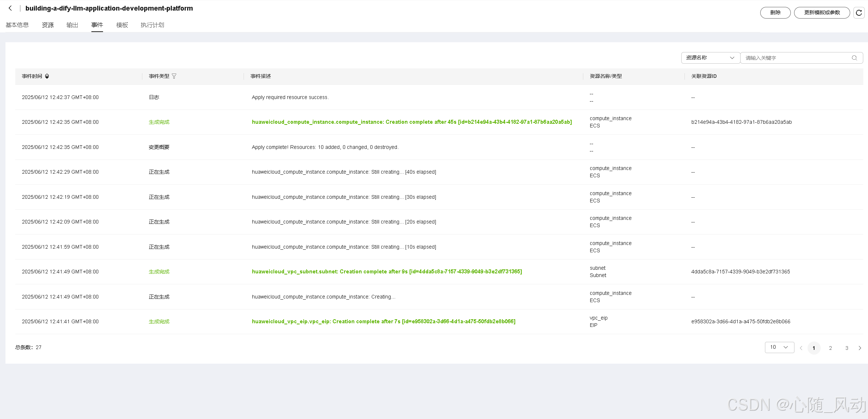This screenshot has width=868, height=419.
Task: Open the 模板 tab
Action: [122, 25]
